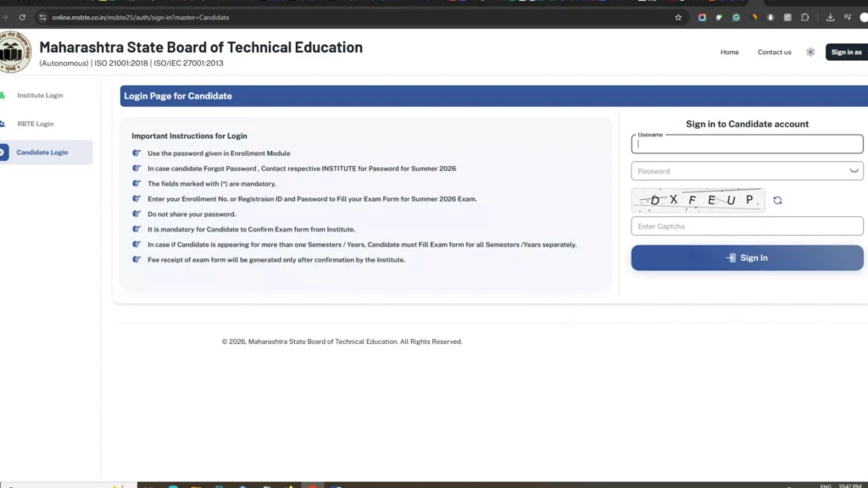The image size is (868, 488).
Task: Open browser Downloads icon
Action: (830, 17)
